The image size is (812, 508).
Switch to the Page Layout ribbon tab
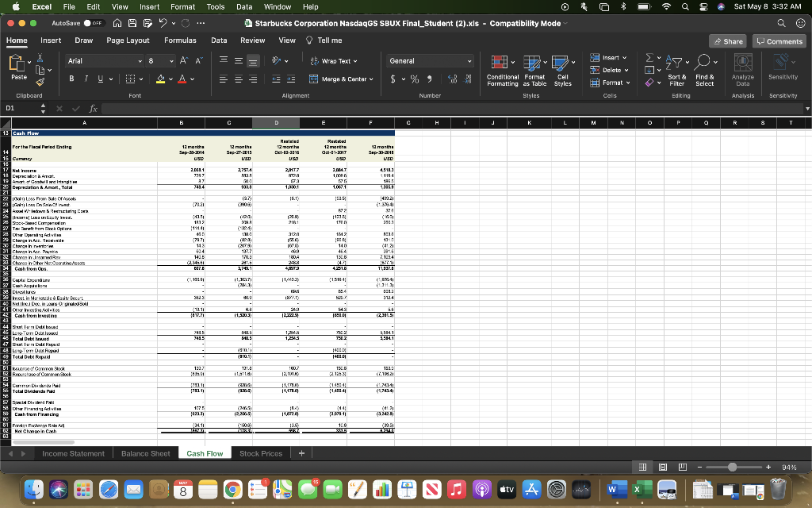pyautogui.click(x=128, y=40)
